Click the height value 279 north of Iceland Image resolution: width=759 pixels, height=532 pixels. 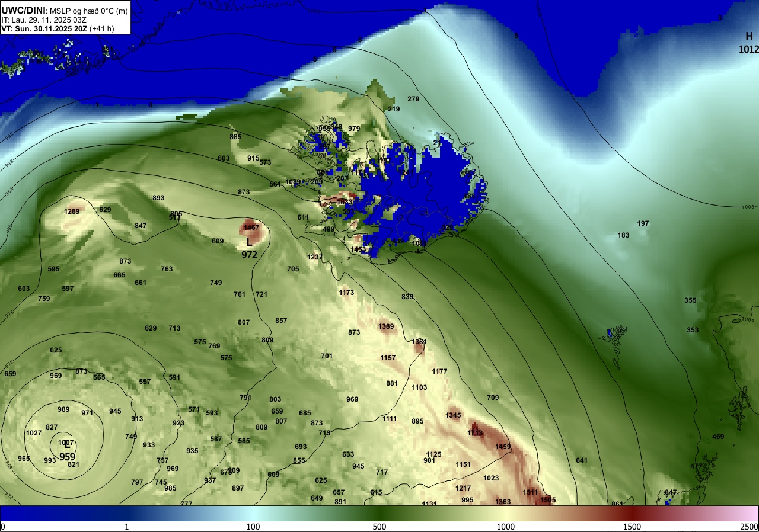pyautogui.click(x=413, y=99)
